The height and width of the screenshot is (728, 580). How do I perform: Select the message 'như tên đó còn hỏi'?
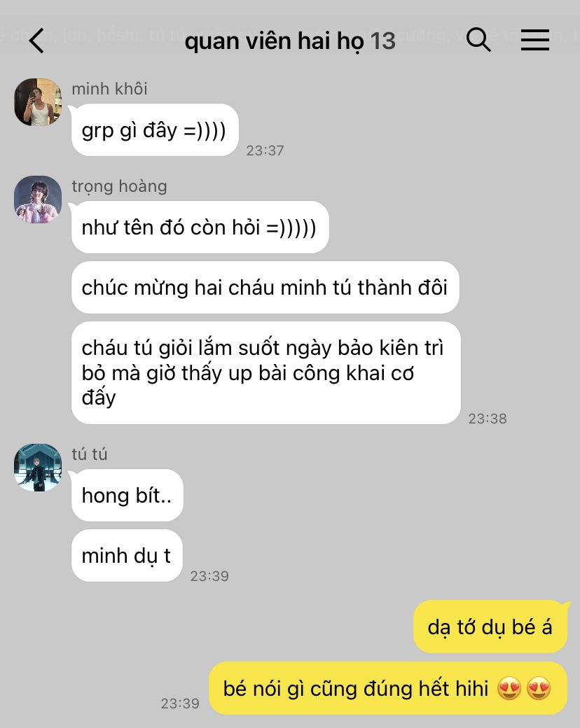200,227
